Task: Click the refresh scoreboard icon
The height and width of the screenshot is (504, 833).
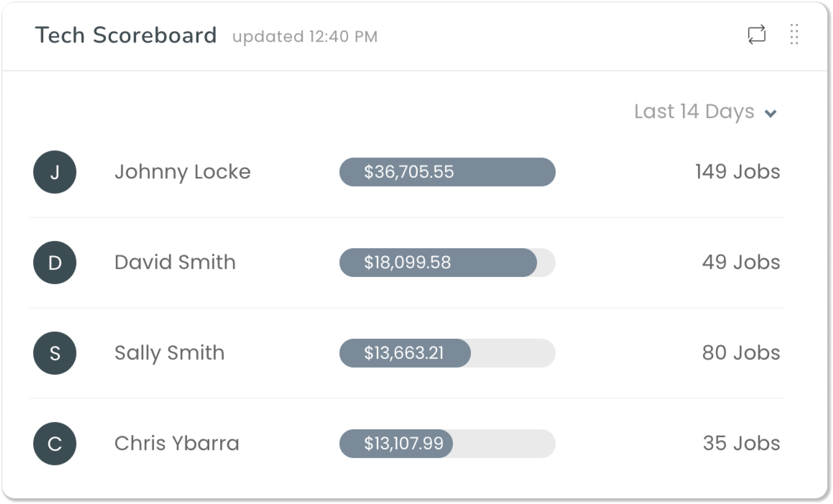Action: click(756, 35)
